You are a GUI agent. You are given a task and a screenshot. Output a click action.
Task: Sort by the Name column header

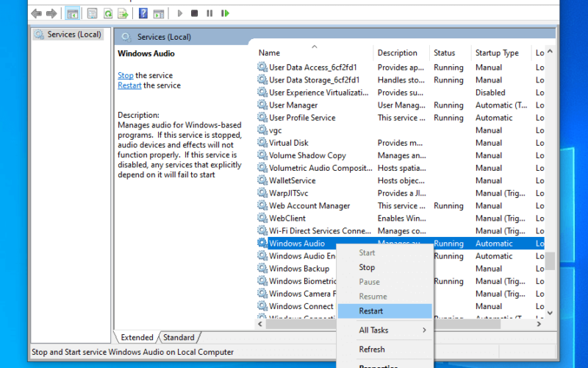(x=315, y=53)
